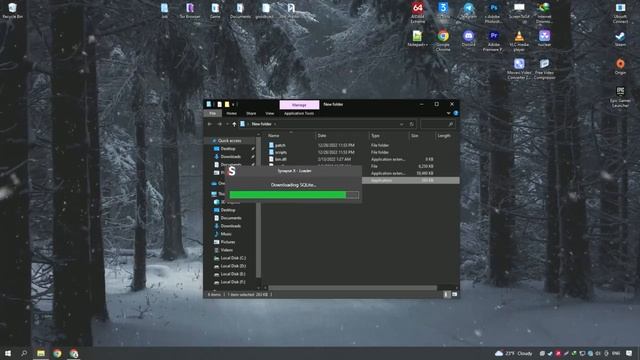Expand the New folder breadcrumb chevron
Viewport: 640px width, 360px height.
click(275, 124)
